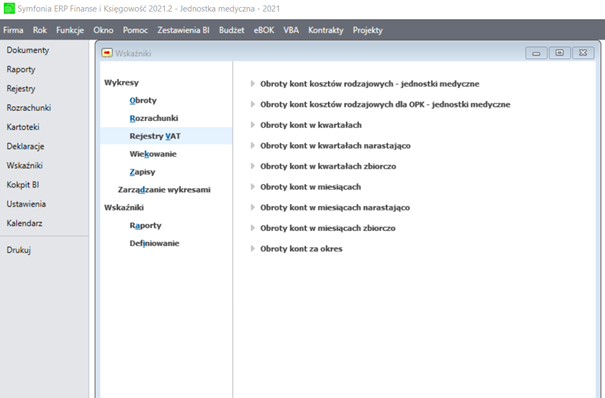
Task: Expand arrow for Obroty kont w miesiącach
Action: click(253, 187)
